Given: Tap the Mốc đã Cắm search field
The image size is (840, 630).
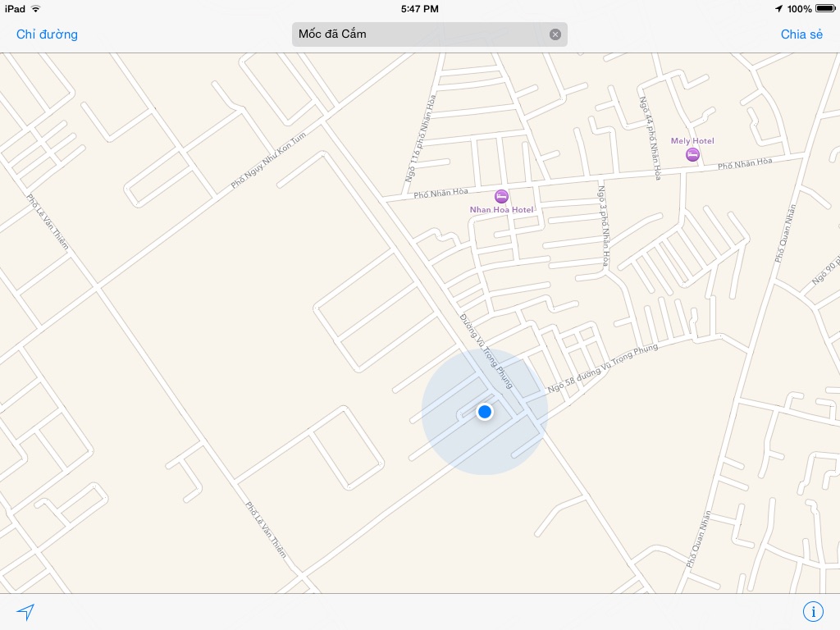Looking at the screenshot, I should click(429, 34).
